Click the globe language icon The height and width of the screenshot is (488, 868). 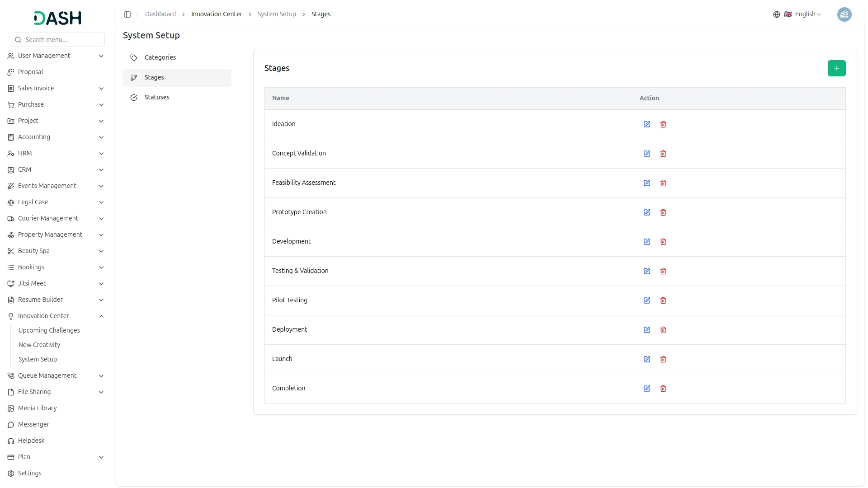point(777,14)
